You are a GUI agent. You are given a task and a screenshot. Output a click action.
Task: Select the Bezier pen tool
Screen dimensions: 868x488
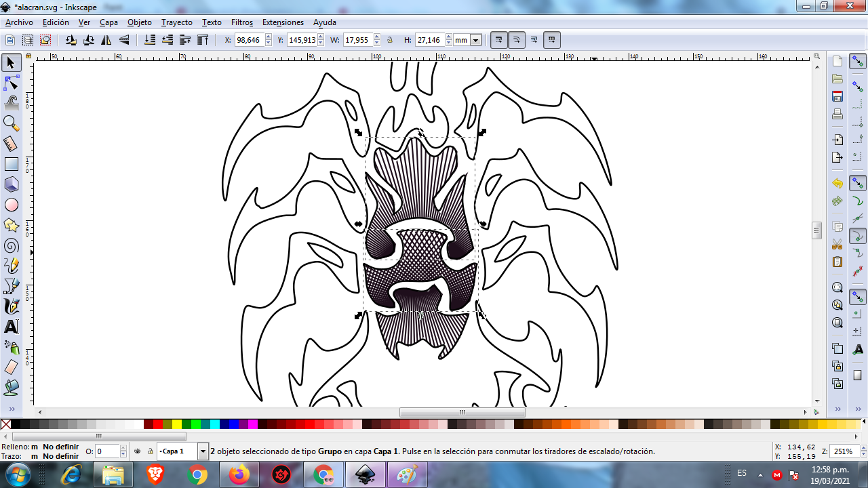pyautogui.click(x=11, y=286)
